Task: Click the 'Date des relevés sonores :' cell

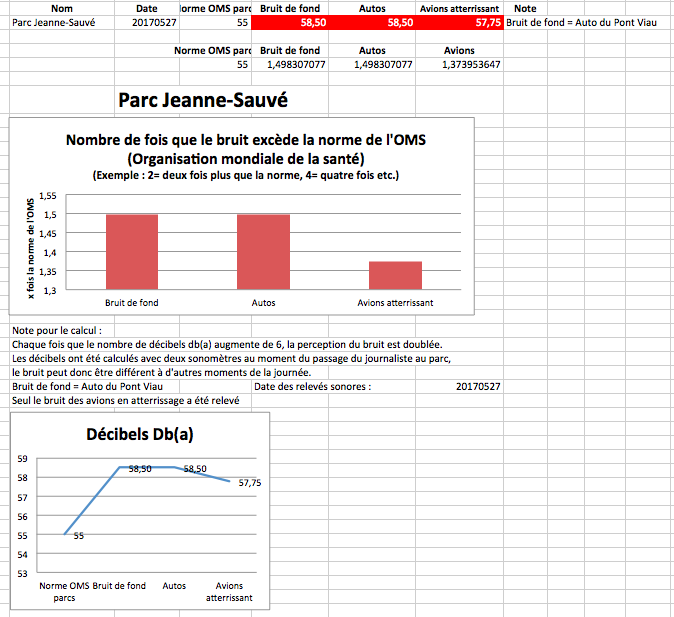Action: [x=313, y=386]
